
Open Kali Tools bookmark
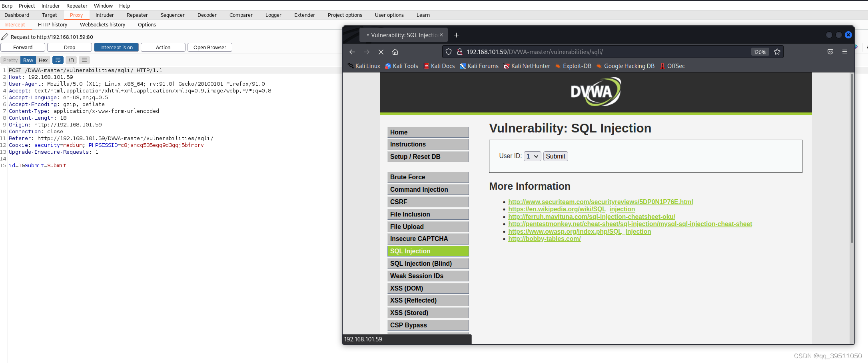point(401,66)
